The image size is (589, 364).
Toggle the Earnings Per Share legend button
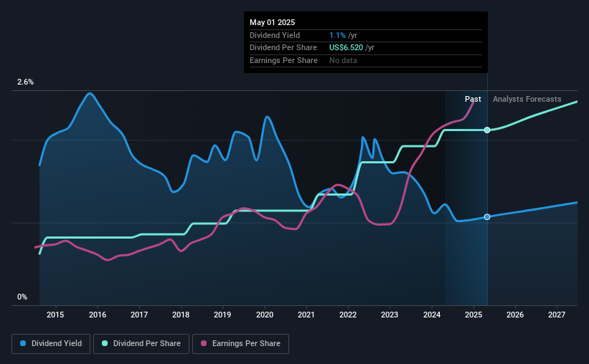click(240, 344)
